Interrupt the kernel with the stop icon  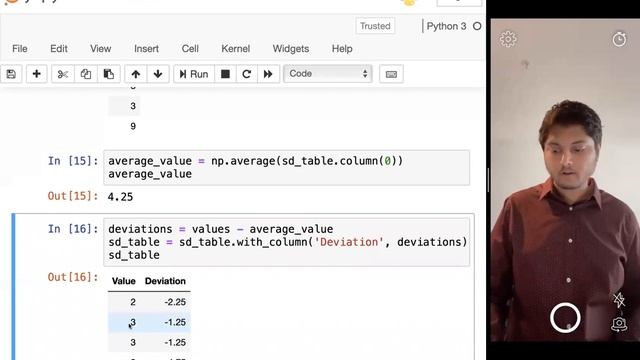pos(225,74)
